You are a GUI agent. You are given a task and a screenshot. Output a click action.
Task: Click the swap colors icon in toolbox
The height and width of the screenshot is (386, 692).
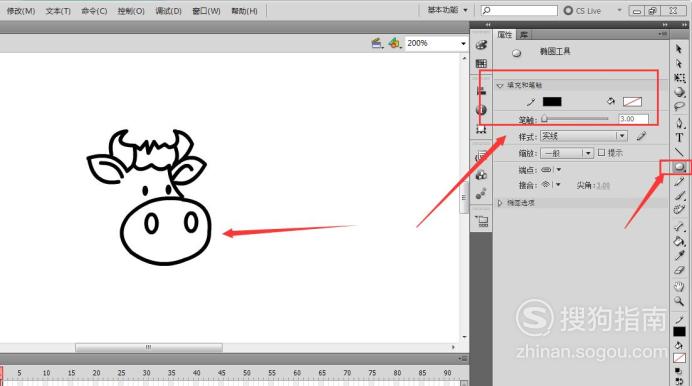679,381
